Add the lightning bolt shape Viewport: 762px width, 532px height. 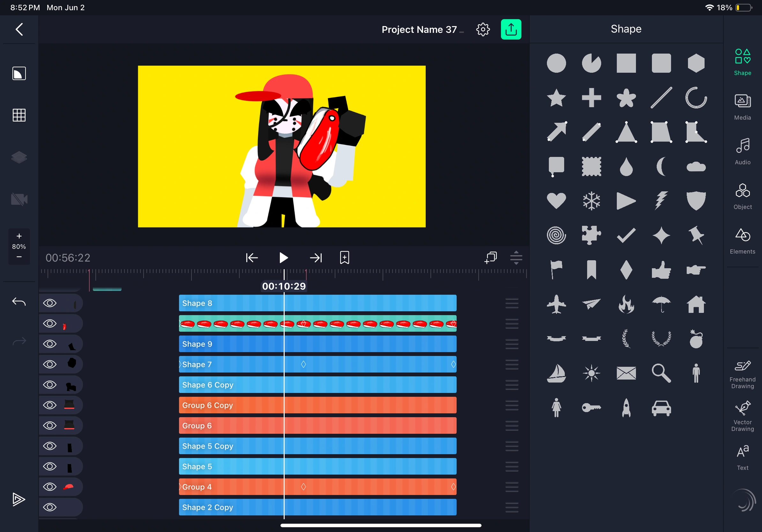click(x=661, y=201)
